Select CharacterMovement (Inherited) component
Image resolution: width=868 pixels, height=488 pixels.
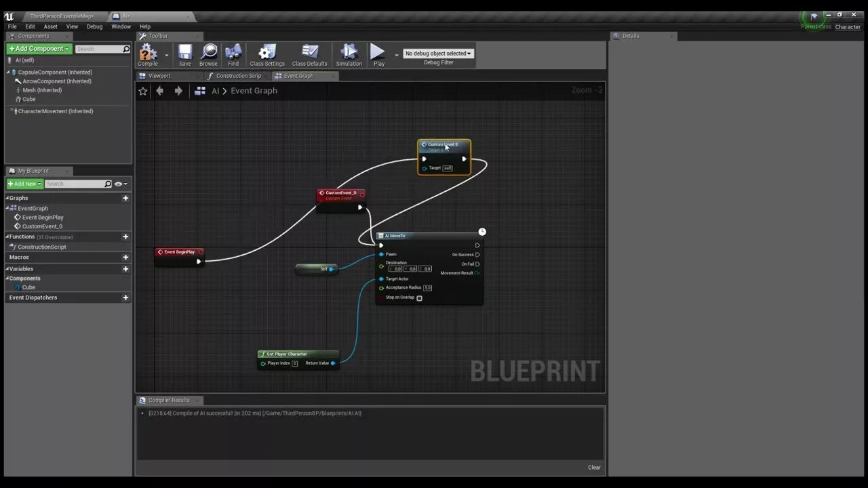56,111
